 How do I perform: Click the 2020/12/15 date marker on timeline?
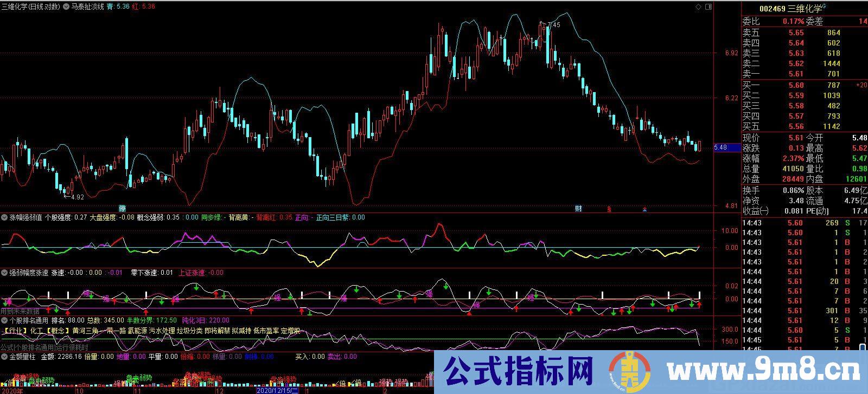point(277,390)
